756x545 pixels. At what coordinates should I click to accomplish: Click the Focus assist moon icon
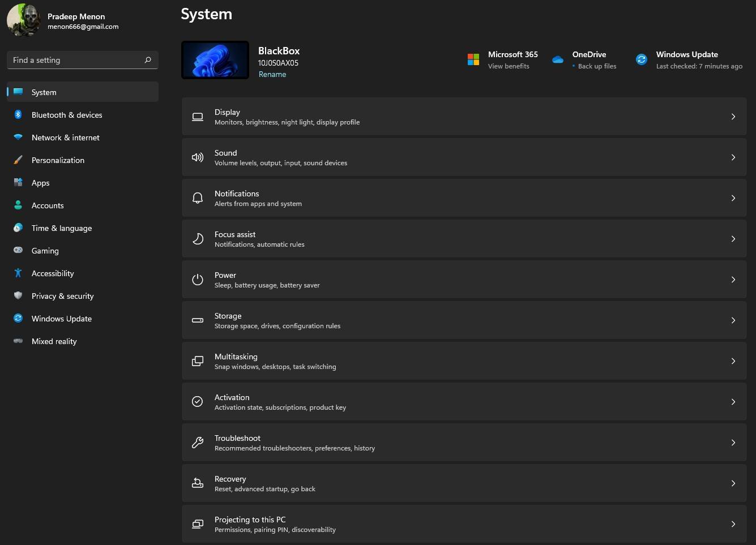pos(198,239)
